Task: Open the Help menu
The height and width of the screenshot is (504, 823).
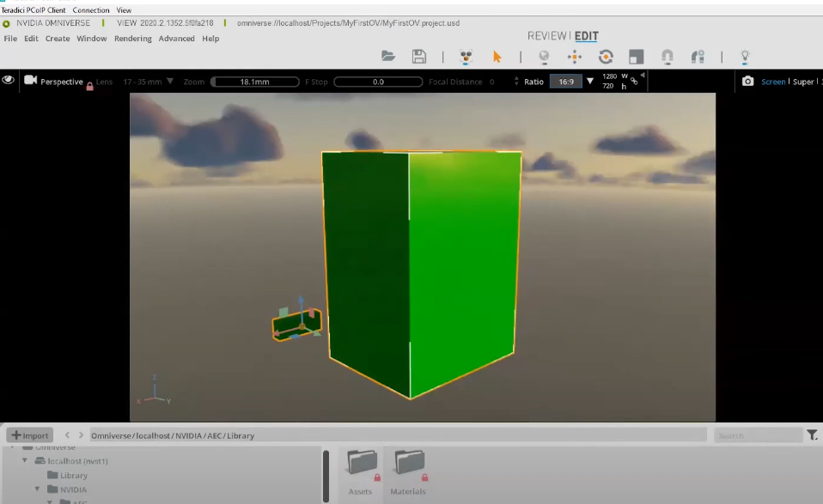Action: click(210, 39)
